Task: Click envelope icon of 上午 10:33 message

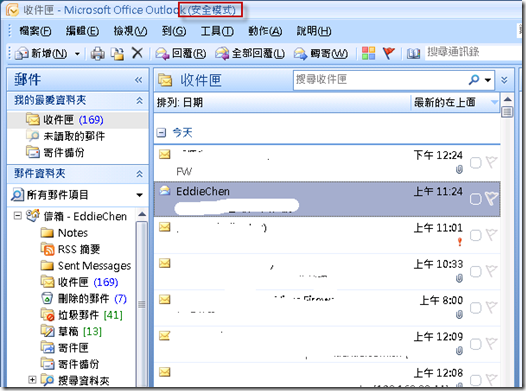Action: (164, 263)
